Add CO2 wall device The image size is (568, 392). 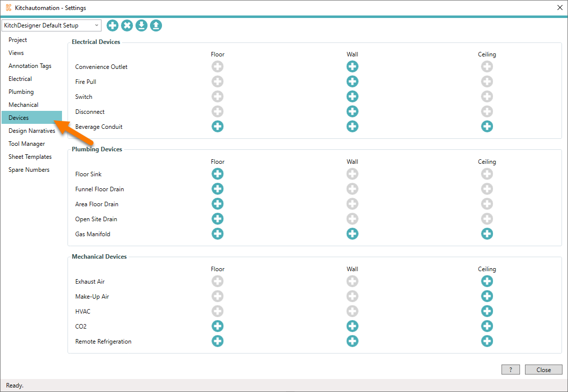[352, 326]
